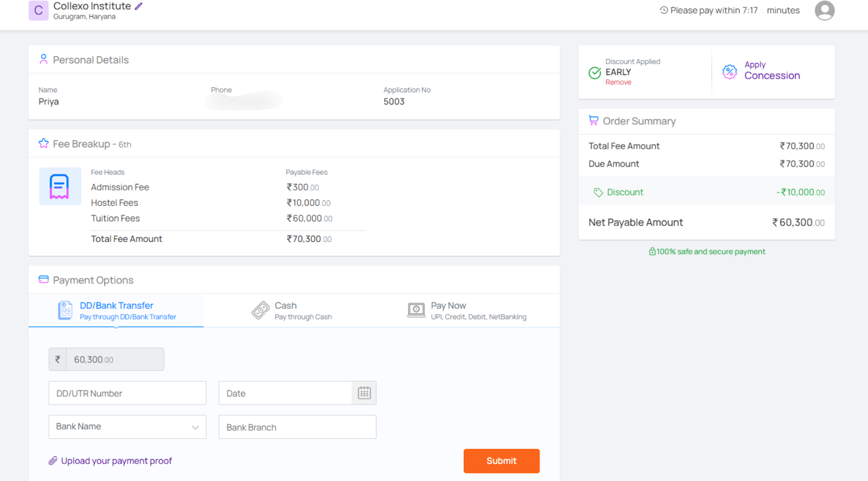Focus the DD/UTR Number input field
868x481 pixels.
(x=127, y=393)
